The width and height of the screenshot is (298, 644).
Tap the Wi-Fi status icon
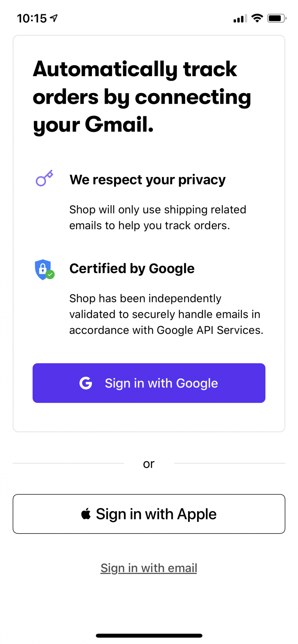pos(257,18)
